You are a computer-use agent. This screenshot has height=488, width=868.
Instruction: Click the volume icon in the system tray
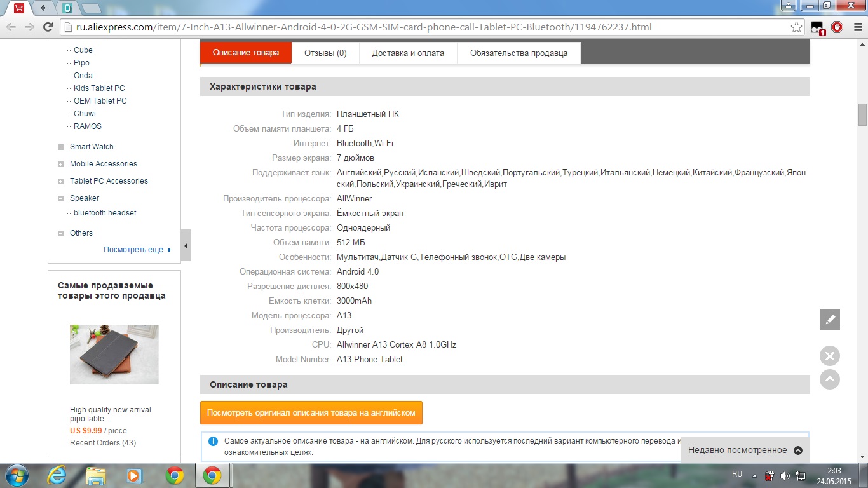click(785, 475)
